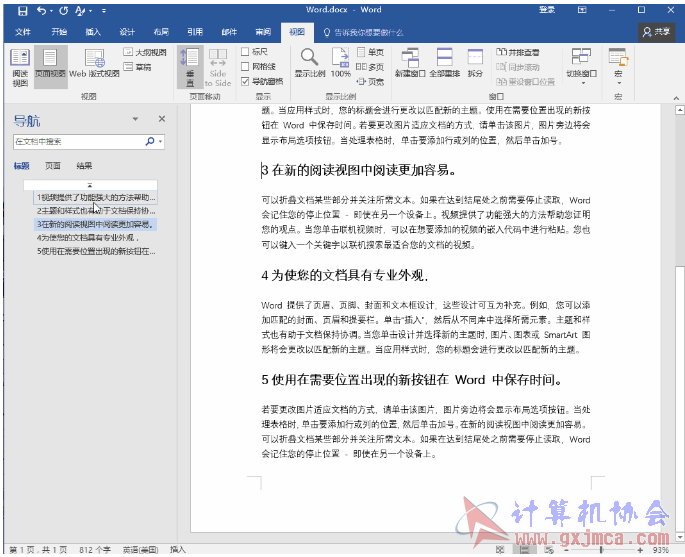
Task: Open 宏 macros dropdown
Action: point(618,66)
